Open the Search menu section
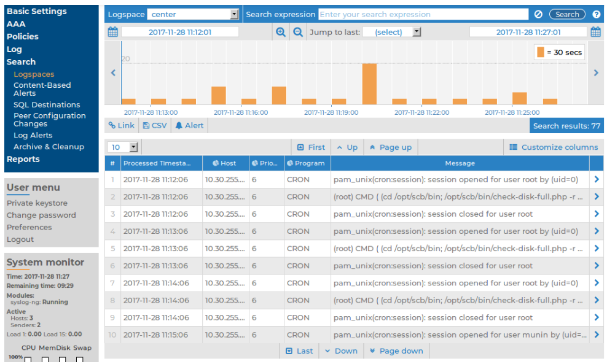Viewport: 607px width, 364px height. (x=21, y=62)
